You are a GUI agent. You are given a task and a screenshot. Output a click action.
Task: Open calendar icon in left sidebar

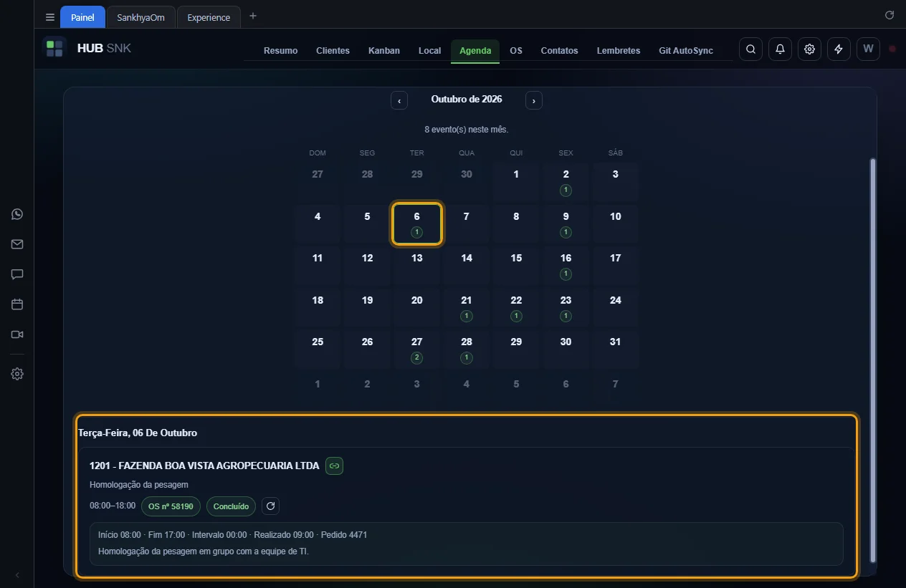[17, 304]
